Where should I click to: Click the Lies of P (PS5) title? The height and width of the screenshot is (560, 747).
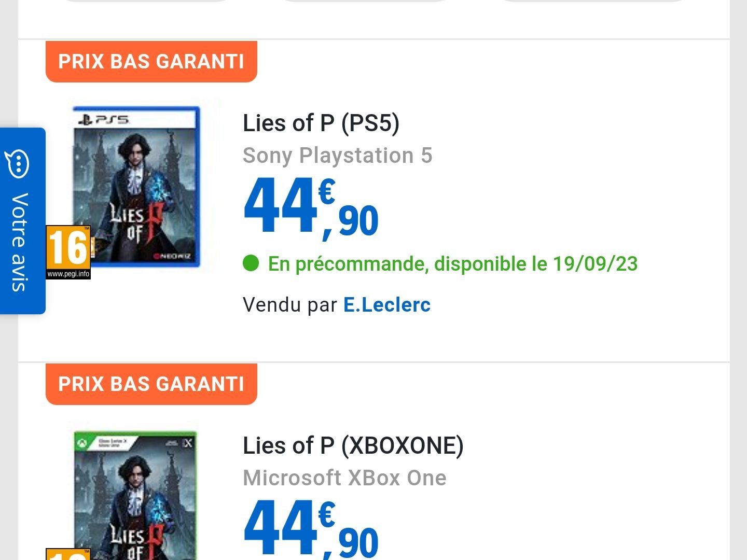pyautogui.click(x=321, y=123)
